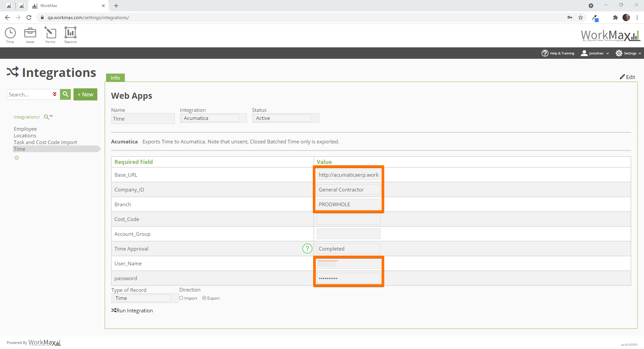Open the Reports module icon

pos(70,35)
